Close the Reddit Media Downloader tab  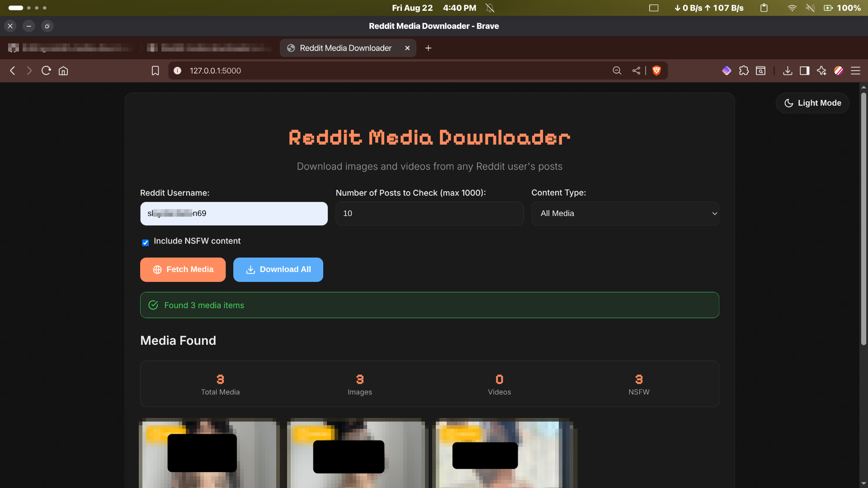click(407, 48)
